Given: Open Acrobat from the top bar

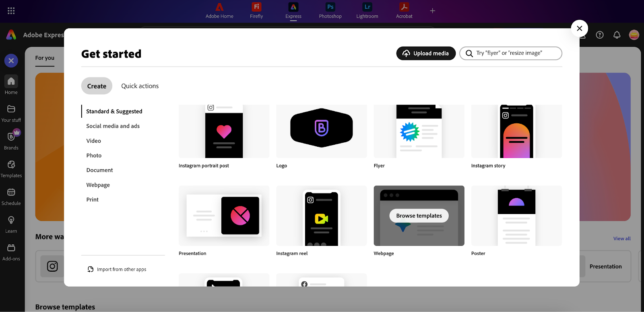Looking at the screenshot, I should (404, 11).
